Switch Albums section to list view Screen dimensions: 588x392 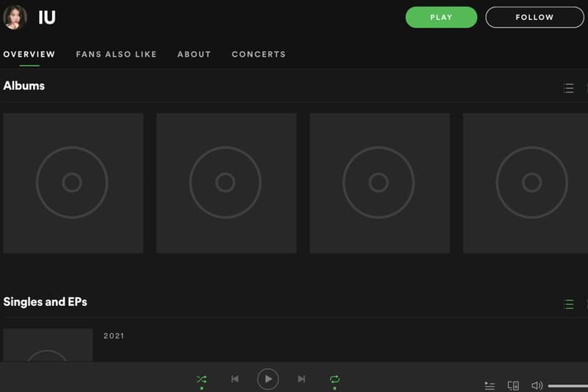tap(568, 88)
